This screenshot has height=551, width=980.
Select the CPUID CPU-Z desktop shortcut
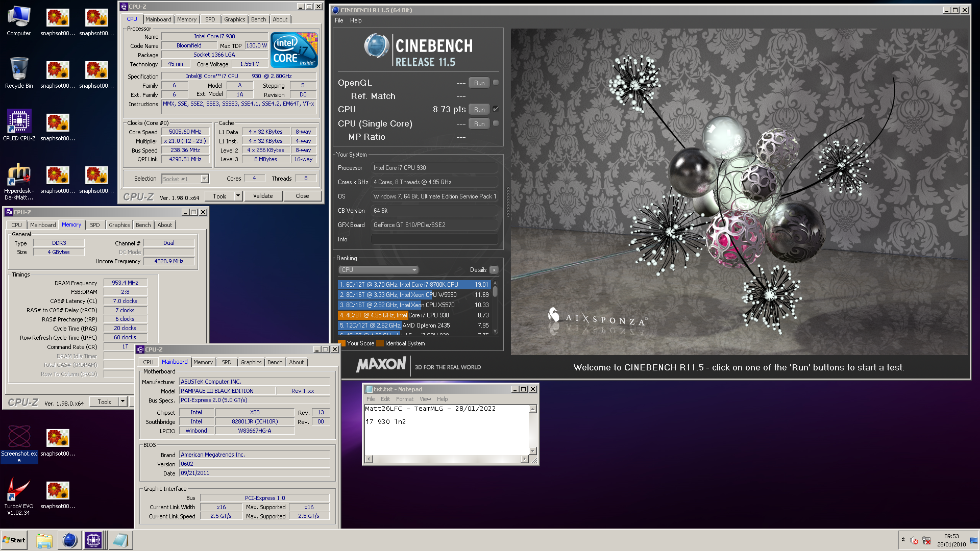click(x=19, y=126)
